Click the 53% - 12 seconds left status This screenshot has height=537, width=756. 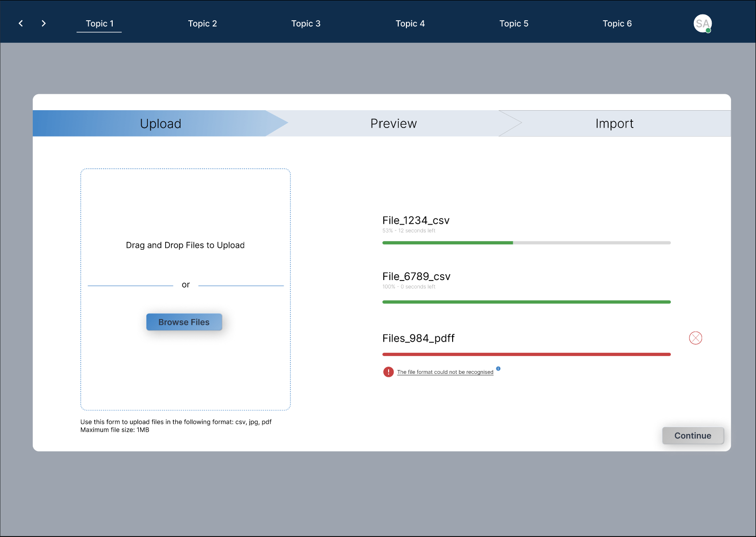[x=409, y=231]
